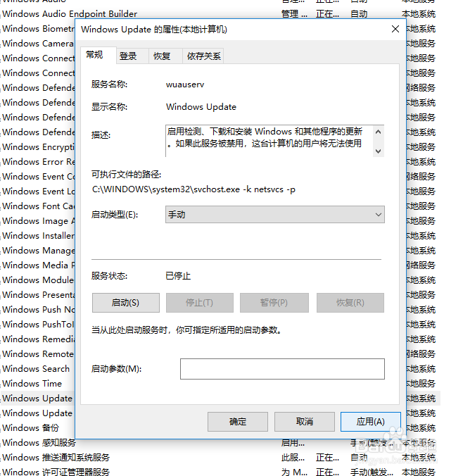Select Windows Event Log service row
This screenshot has height=476, width=463.
pos(38,192)
